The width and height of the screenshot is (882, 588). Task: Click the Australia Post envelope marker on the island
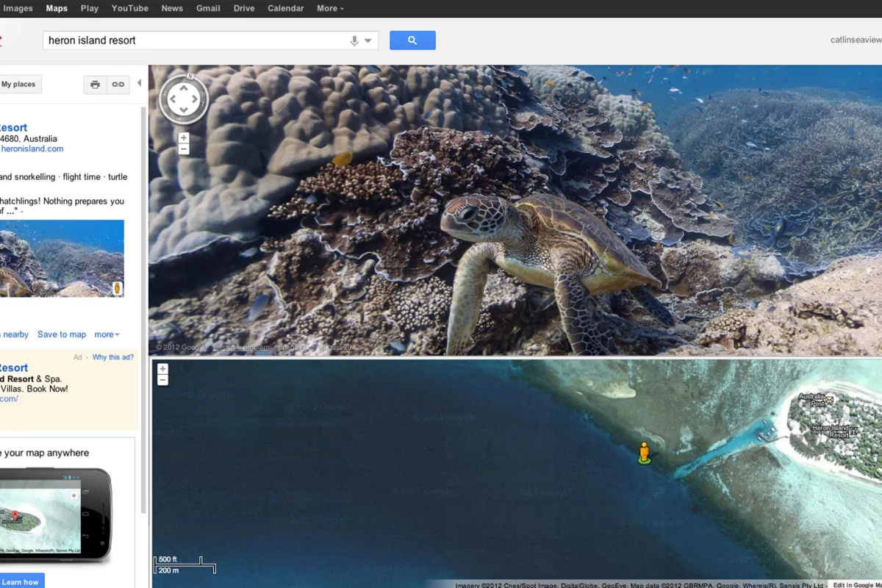(x=829, y=400)
